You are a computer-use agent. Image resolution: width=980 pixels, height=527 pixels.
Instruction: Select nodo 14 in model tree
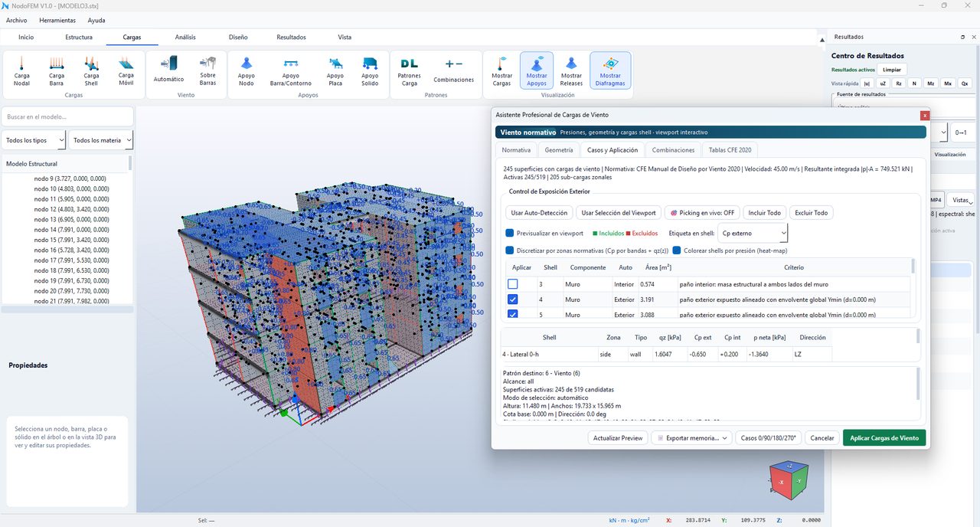72,230
